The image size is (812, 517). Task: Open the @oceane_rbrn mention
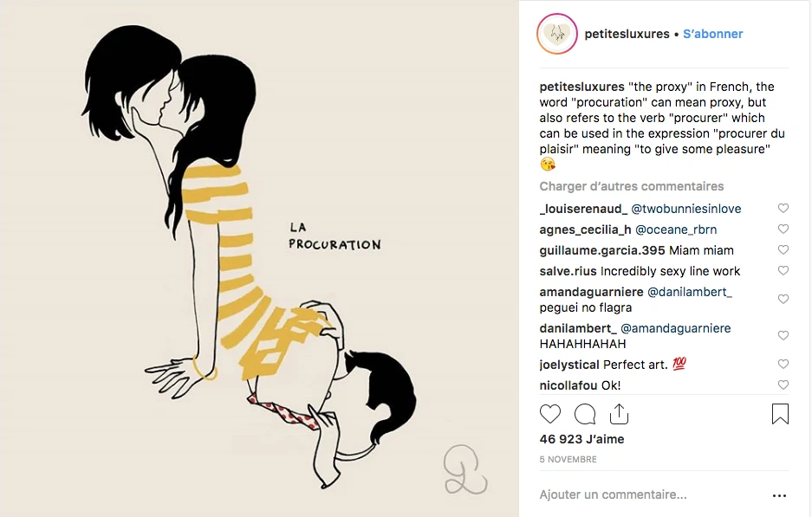[676, 229]
